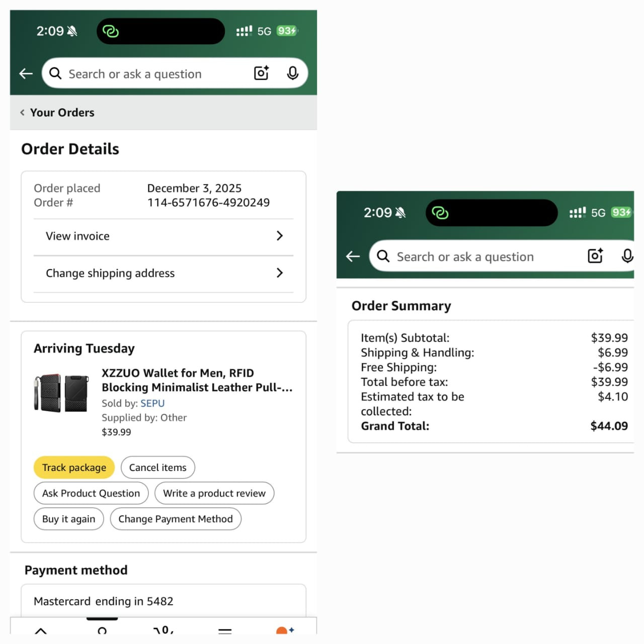This screenshot has height=644, width=644.
Task: Tap microphone icon in left search bar
Action: [x=292, y=73]
